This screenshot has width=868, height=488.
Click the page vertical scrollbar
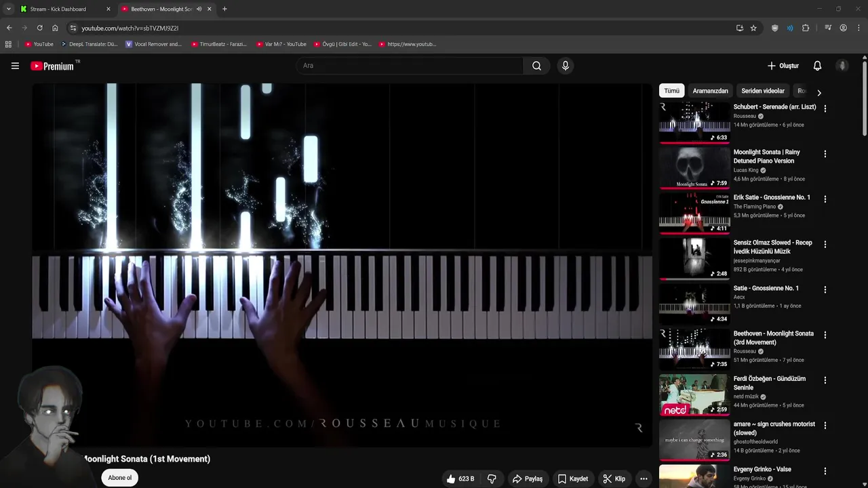click(x=865, y=98)
